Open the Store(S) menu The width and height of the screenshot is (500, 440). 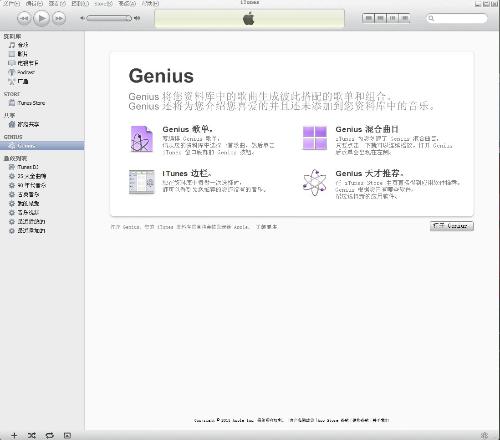point(103,3)
